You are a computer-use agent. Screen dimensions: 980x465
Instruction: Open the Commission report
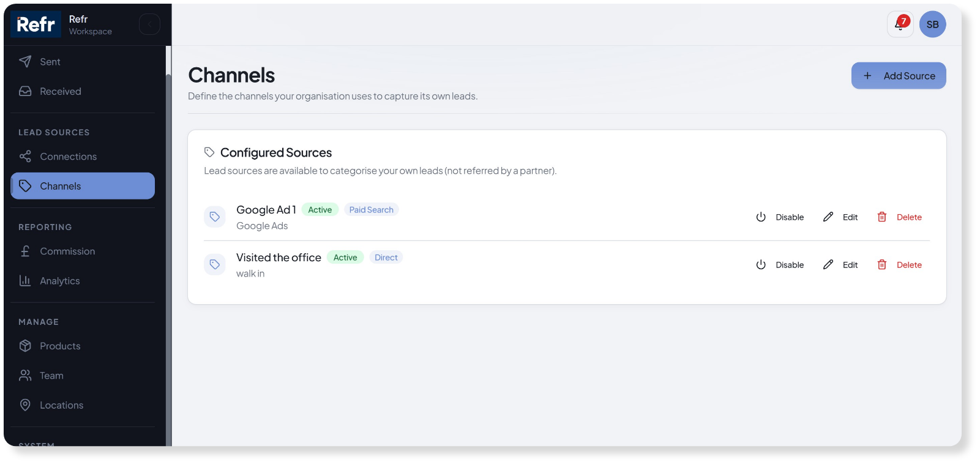click(67, 251)
